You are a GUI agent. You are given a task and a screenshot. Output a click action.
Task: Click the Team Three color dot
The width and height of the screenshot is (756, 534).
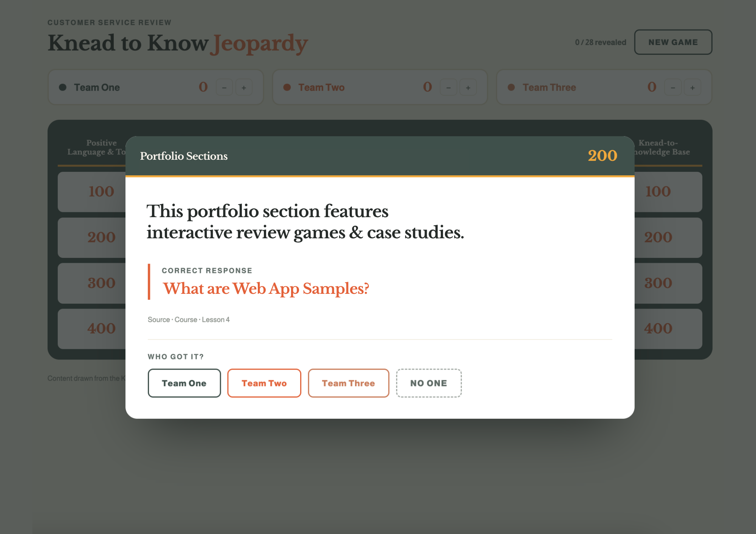(511, 87)
